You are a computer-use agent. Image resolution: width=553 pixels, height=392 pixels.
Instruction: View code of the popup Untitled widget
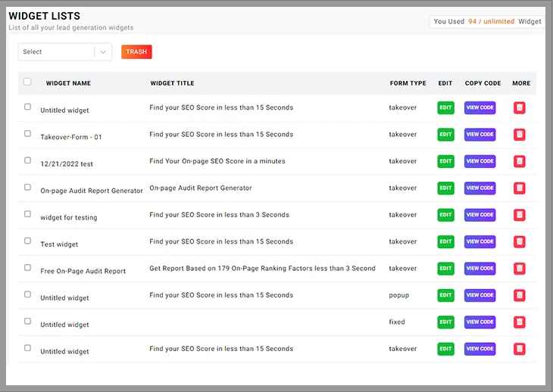480,295
